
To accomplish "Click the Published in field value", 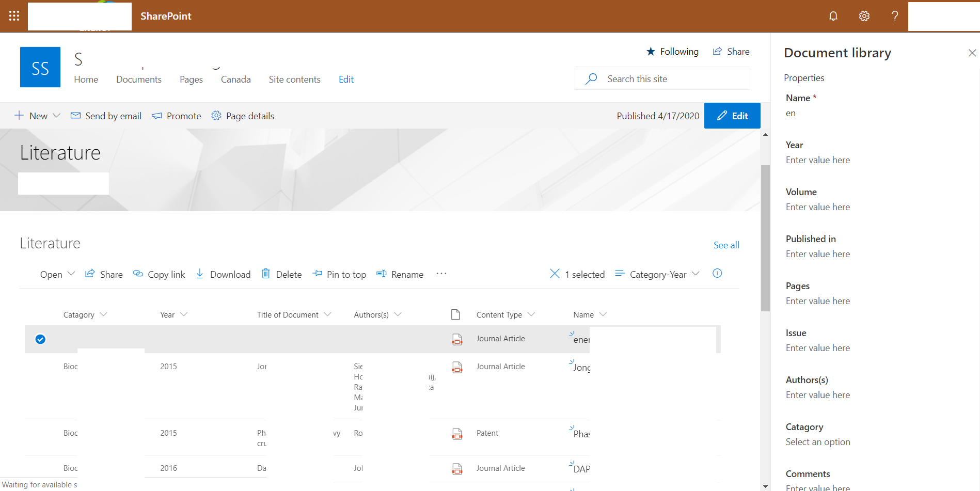I will pyautogui.click(x=818, y=254).
